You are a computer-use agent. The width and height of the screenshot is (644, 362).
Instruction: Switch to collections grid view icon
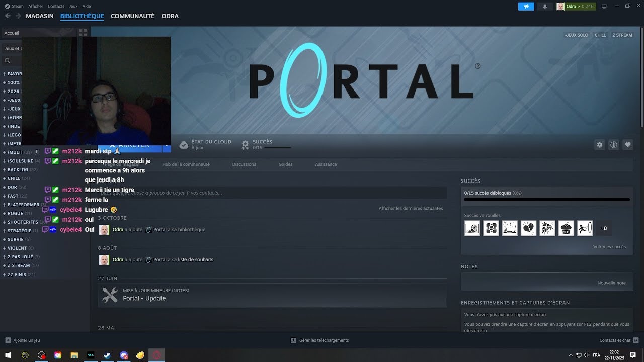(x=83, y=33)
